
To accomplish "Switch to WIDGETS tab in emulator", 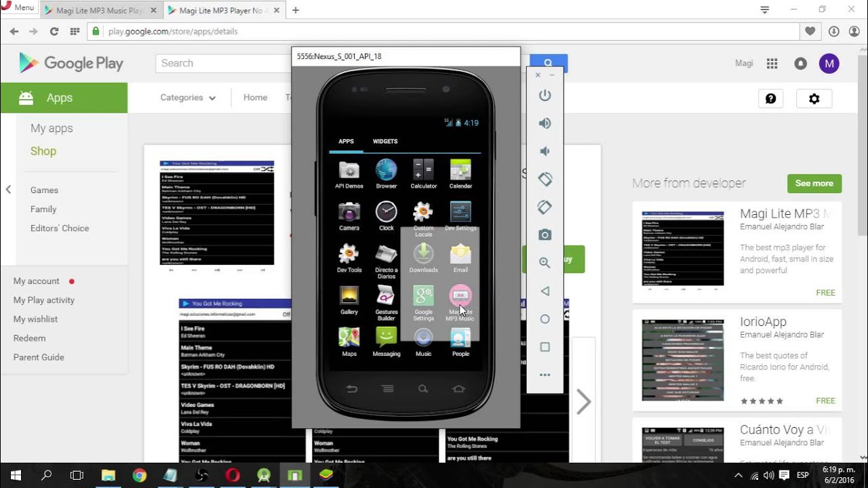I will pos(385,142).
